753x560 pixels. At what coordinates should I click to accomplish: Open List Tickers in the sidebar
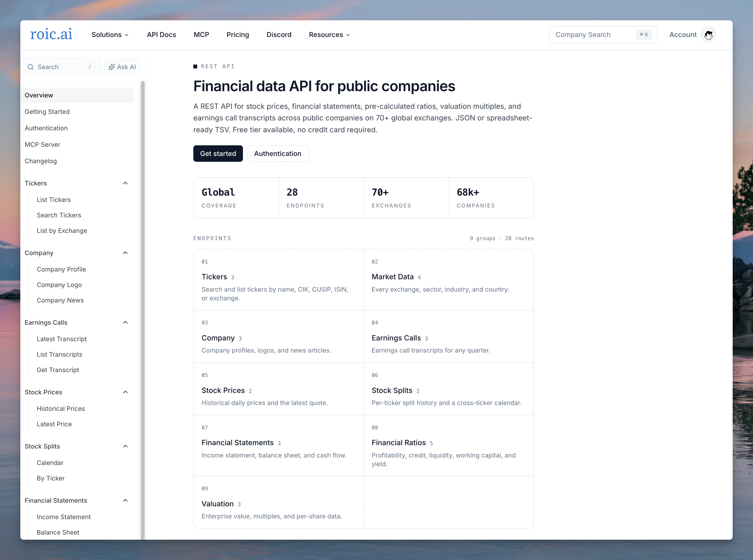point(53,200)
